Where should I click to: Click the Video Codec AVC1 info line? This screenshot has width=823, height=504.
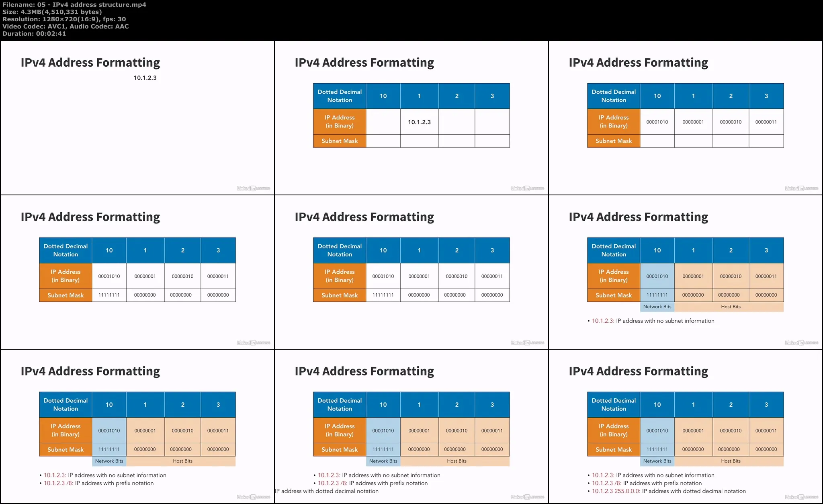pyautogui.click(x=66, y=27)
